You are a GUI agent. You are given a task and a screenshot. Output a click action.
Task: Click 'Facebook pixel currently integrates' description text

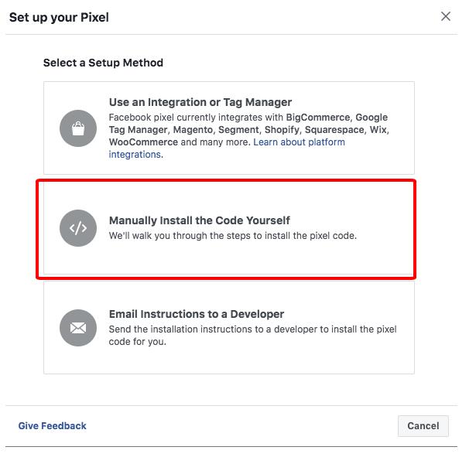196,118
